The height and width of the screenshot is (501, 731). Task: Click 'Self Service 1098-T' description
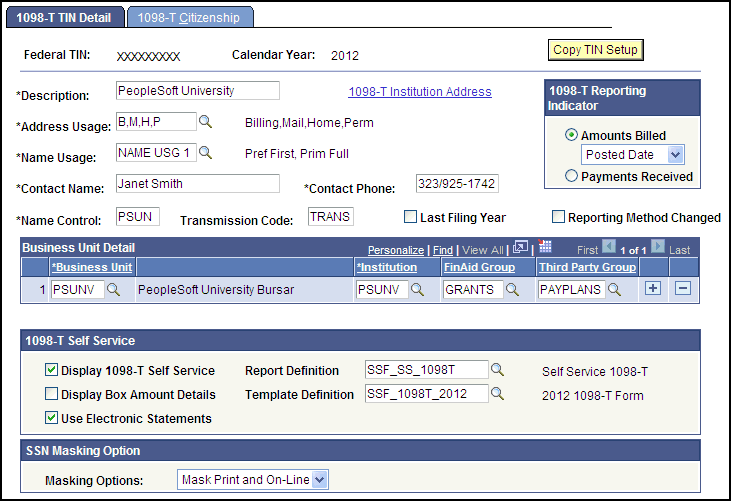pos(595,371)
